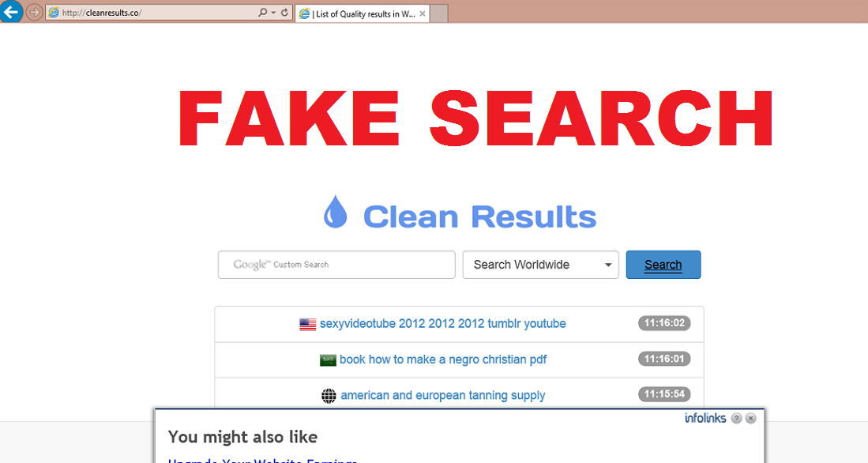Open address bar search dropdown arrow
868x463 pixels.
(273, 12)
